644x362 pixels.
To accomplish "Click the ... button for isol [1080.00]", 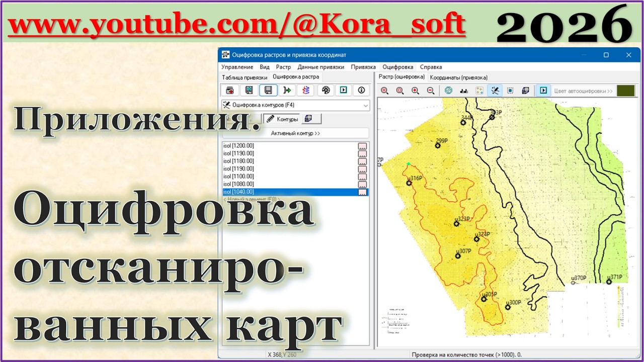I will [363, 184].
